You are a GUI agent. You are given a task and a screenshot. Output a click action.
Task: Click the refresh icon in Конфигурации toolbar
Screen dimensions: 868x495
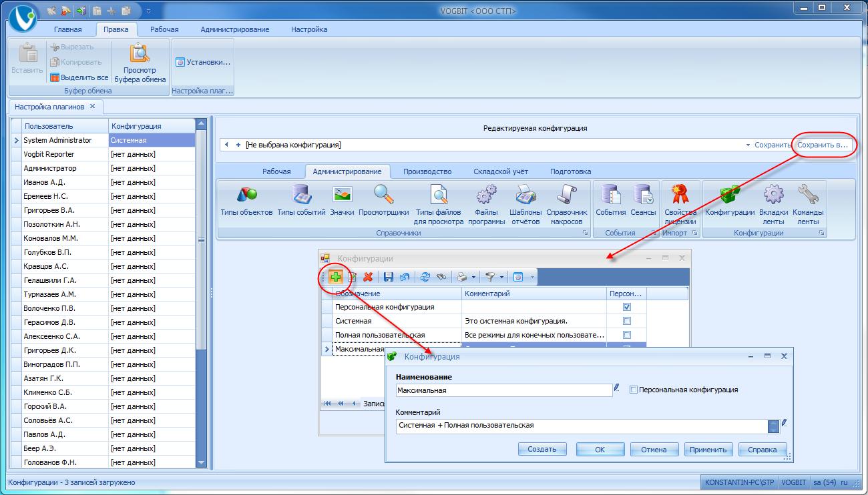(x=425, y=276)
